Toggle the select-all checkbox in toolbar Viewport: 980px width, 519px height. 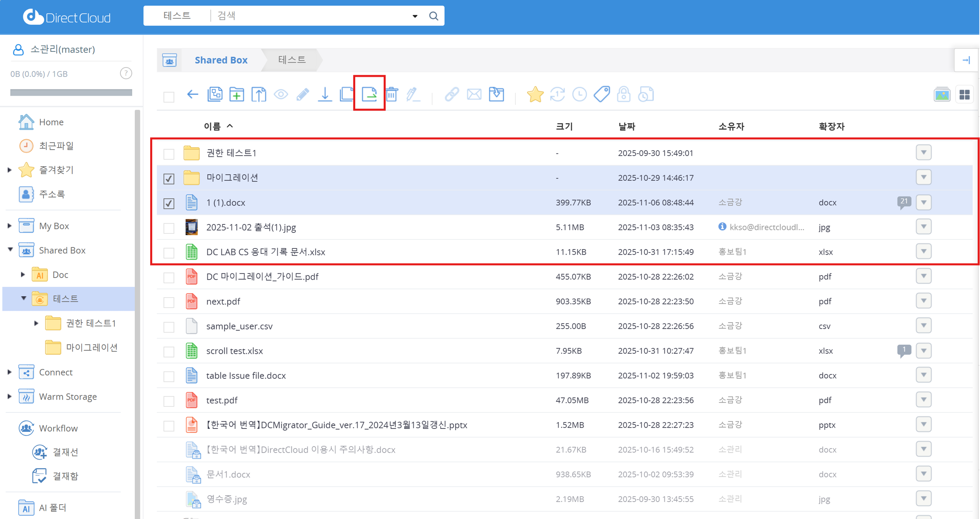(169, 97)
